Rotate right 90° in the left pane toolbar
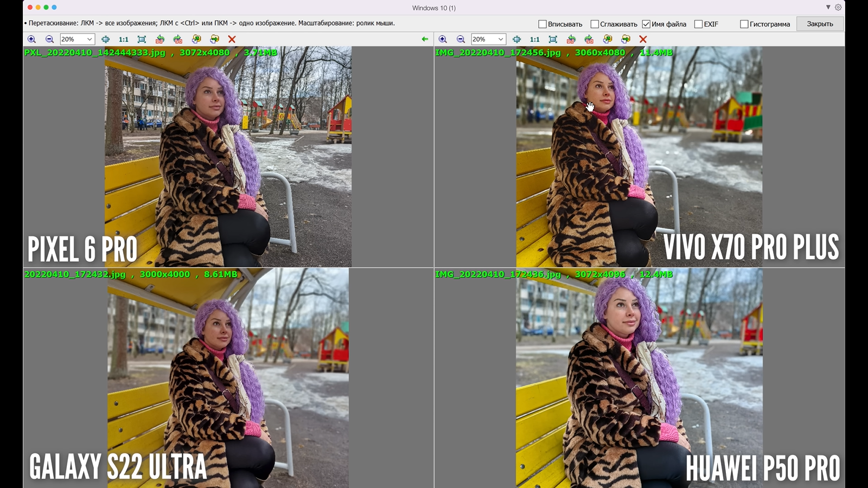868x488 pixels. [x=177, y=39]
